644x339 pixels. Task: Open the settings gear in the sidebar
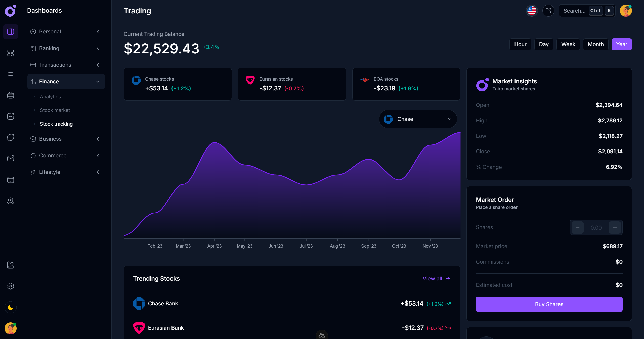[x=10, y=286]
